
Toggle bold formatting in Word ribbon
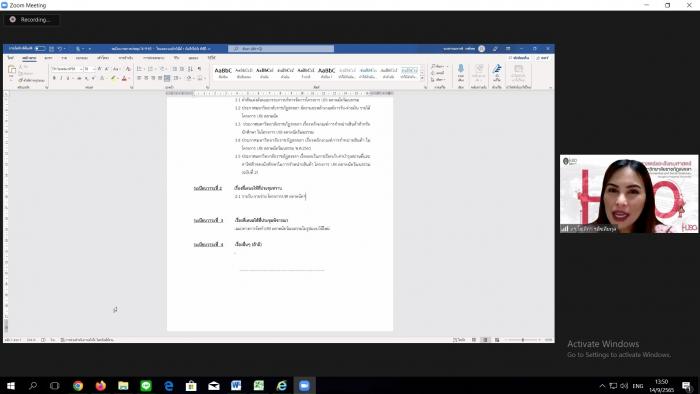tap(54, 79)
